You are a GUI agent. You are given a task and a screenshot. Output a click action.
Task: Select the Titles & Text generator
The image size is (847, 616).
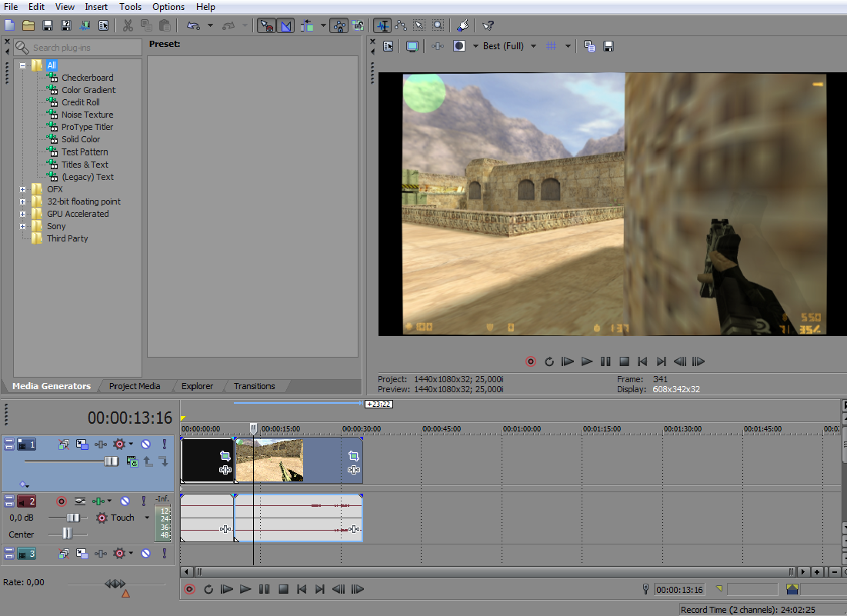point(85,165)
